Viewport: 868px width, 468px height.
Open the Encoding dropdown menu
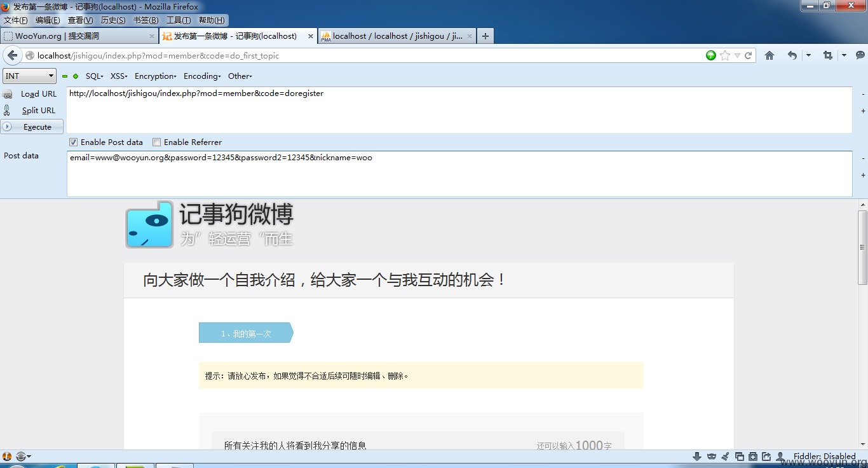[x=202, y=76]
